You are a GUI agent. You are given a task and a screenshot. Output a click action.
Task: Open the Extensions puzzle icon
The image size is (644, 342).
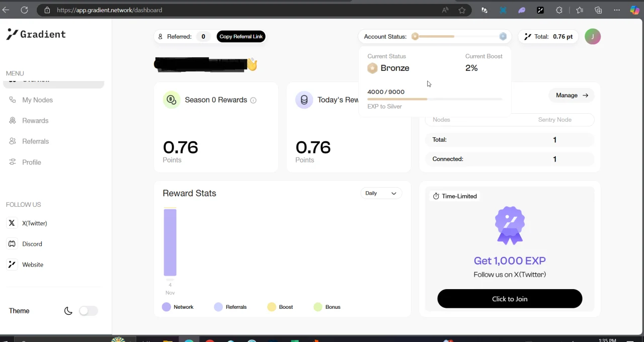tap(559, 10)
